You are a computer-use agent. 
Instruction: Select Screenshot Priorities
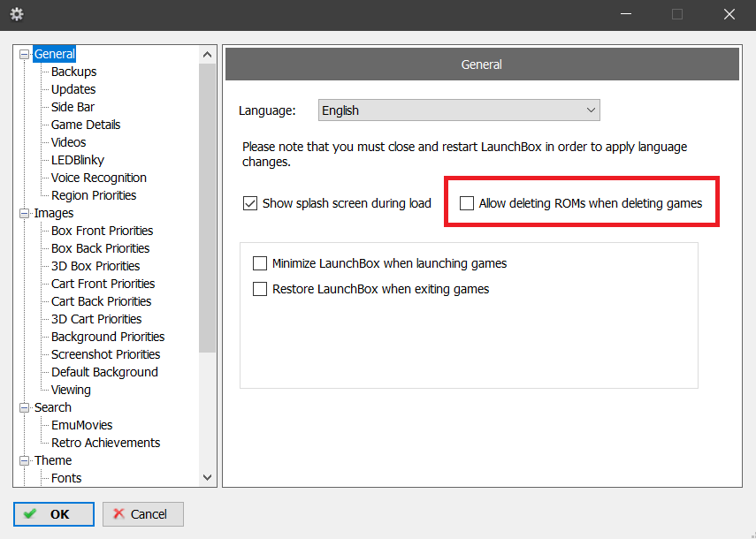click(x=105, y=354)
